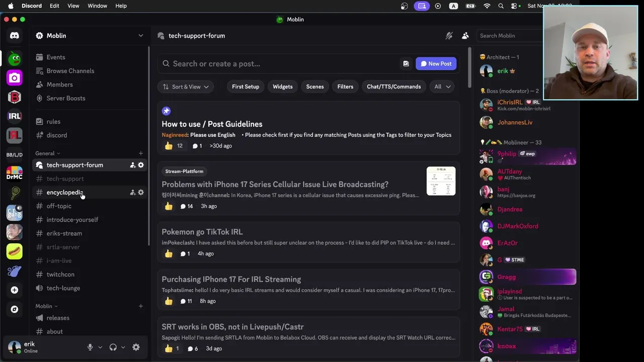644x362 pixels.
Task: Deafen headphones in user panel
Action: tap(113, 347)
